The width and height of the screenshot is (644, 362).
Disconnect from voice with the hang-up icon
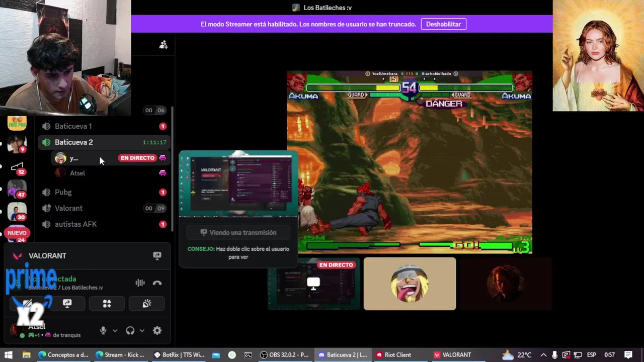coord(157,283)
